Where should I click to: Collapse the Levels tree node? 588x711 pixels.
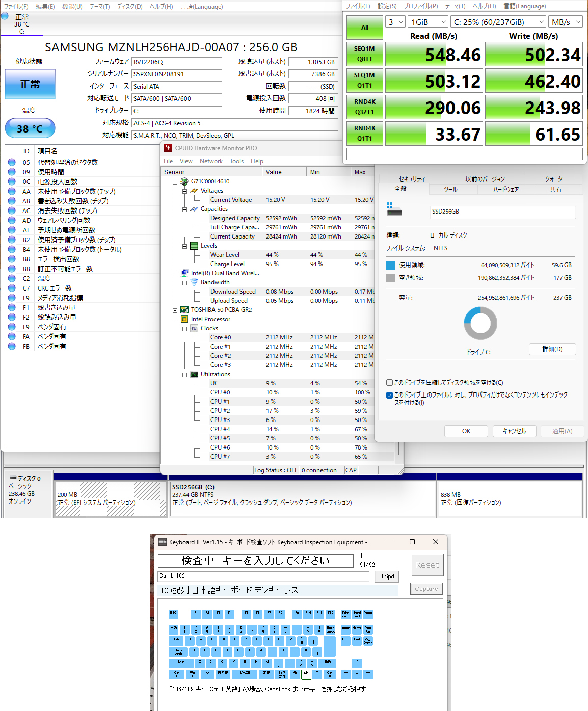click(x=184, y=246)
